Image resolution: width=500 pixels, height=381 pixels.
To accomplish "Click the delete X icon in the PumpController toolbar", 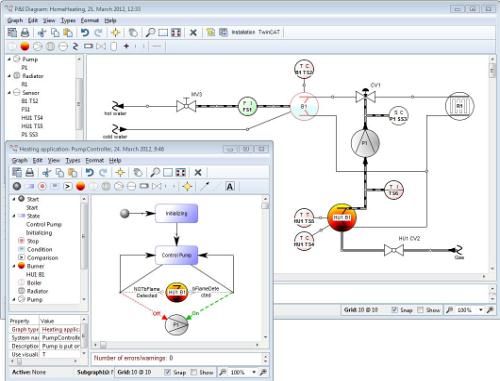I will pyautogui.click(x=198, y=172).
